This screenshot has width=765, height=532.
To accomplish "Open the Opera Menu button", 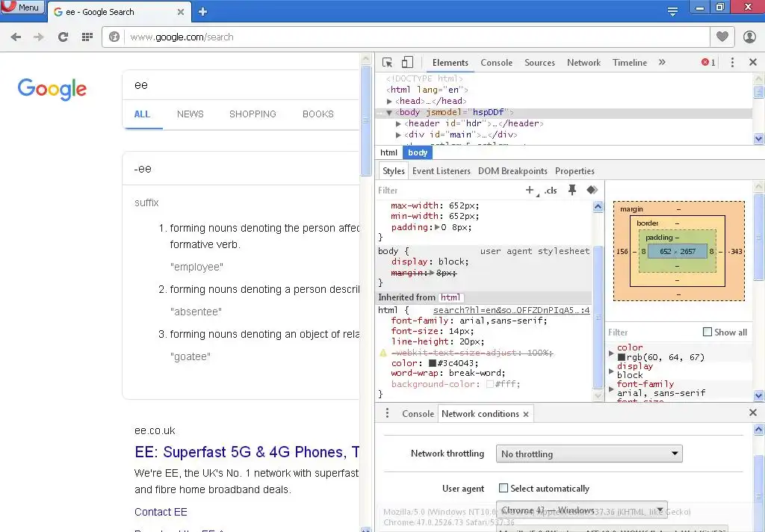I will 22,7.
